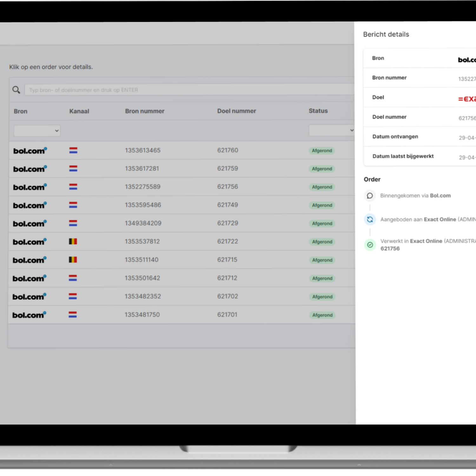Click the Netherlands flag for order 1353481750
The width and height of the screenshot is (476, 476).
click(73, 314)
